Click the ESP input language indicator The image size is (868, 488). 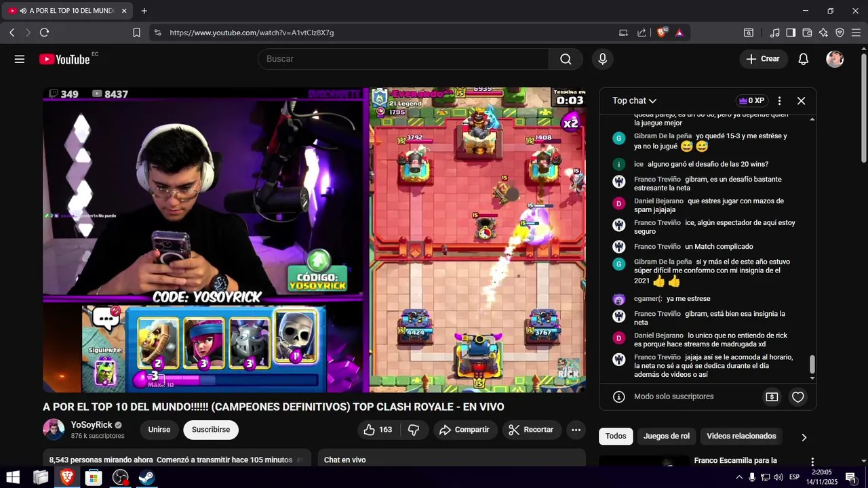[794, 477]
